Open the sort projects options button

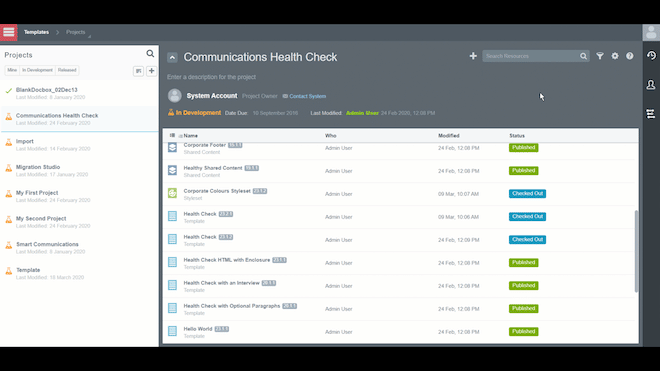click(138, 71)
